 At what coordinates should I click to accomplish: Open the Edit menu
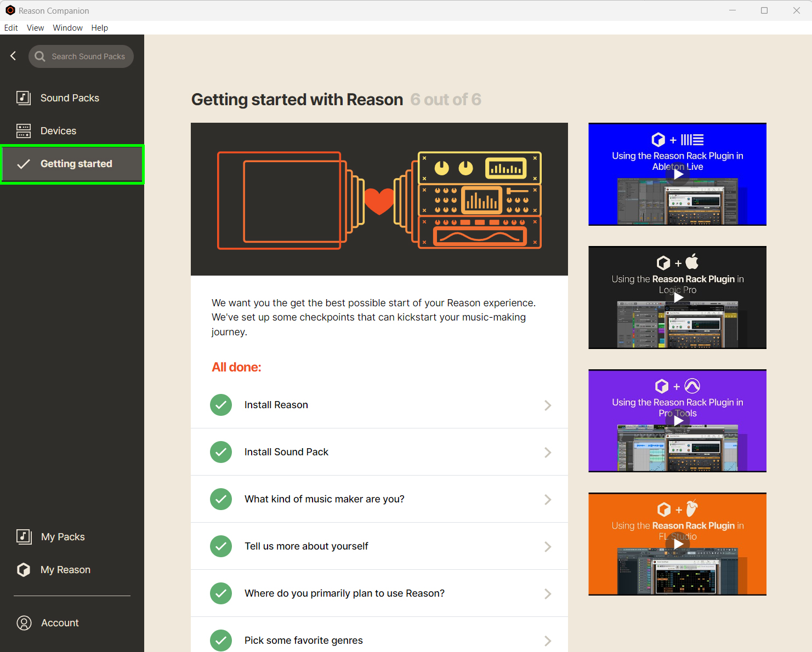11,28
